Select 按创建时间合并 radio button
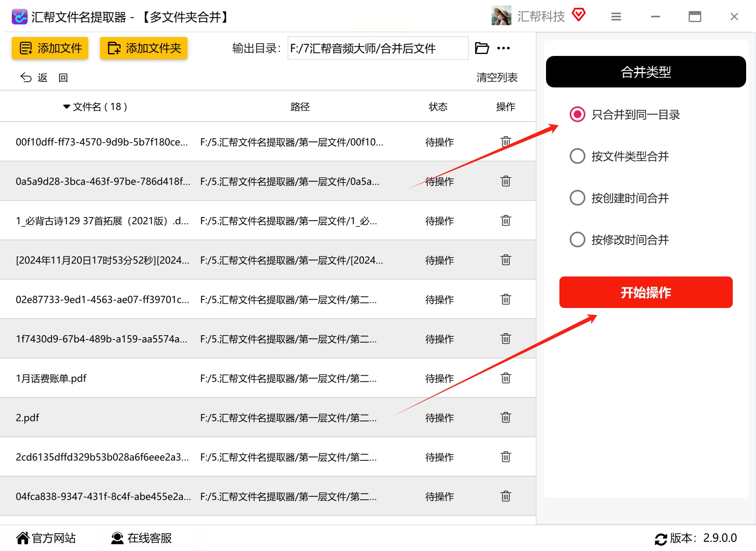Viewport: 756px width, 551px height. (x=578, y=198)
